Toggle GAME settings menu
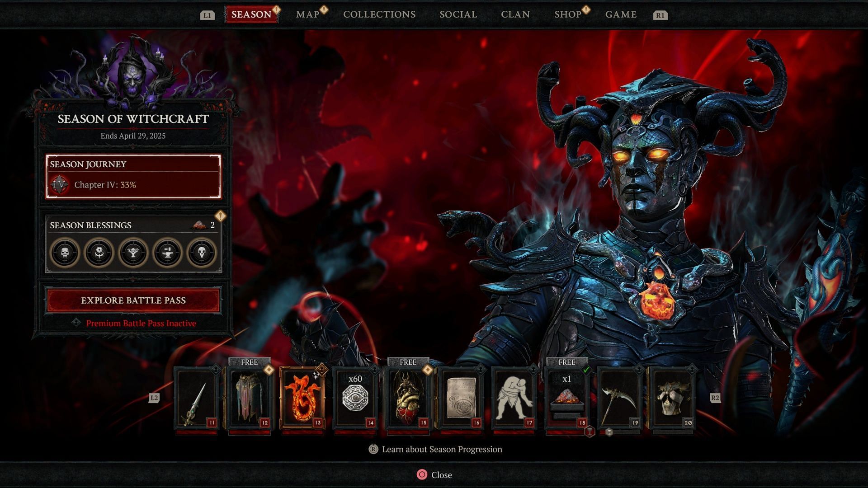868x488 pixels. click(x=621, y=14)
